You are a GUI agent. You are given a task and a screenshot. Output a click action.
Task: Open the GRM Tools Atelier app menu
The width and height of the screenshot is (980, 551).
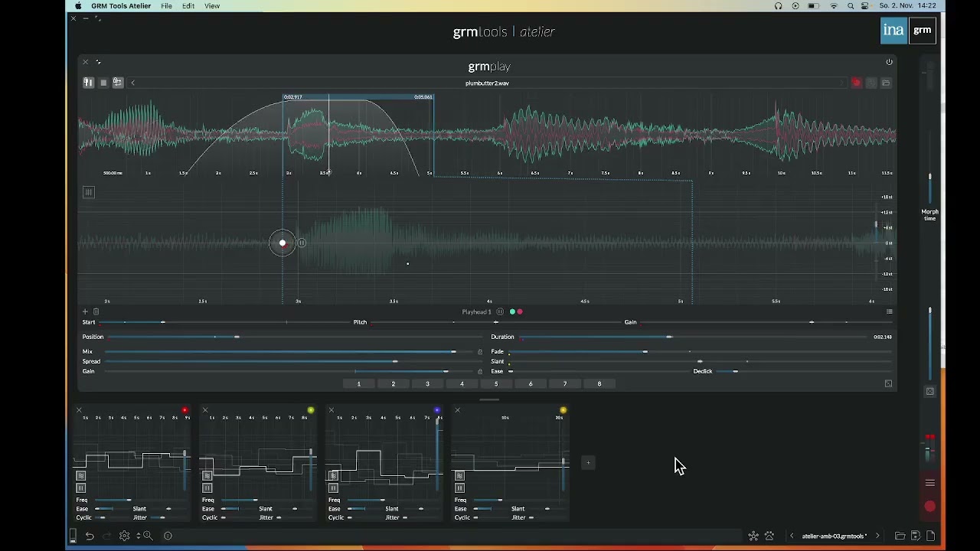[121, 6]
